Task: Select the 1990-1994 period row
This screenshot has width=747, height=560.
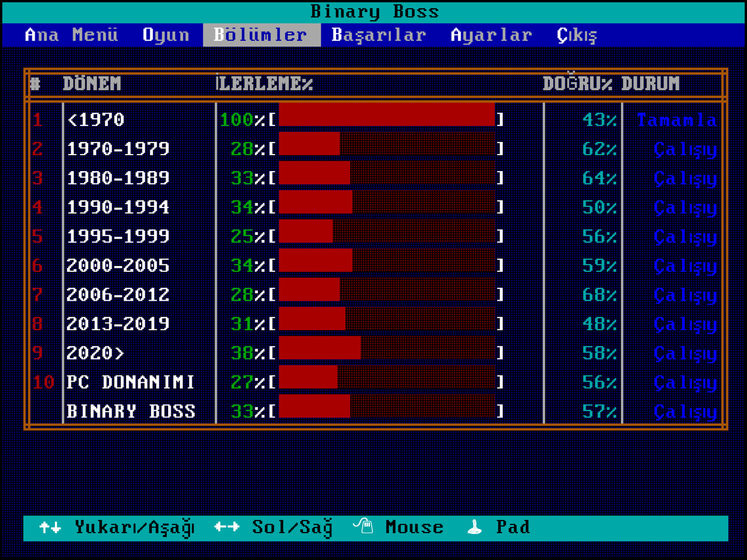Action: click(x=118, y=207)
